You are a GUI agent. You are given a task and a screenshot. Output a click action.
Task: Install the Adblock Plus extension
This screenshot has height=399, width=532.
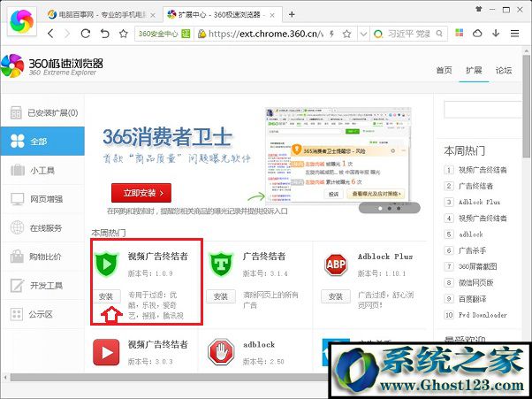tap(336, 296)
